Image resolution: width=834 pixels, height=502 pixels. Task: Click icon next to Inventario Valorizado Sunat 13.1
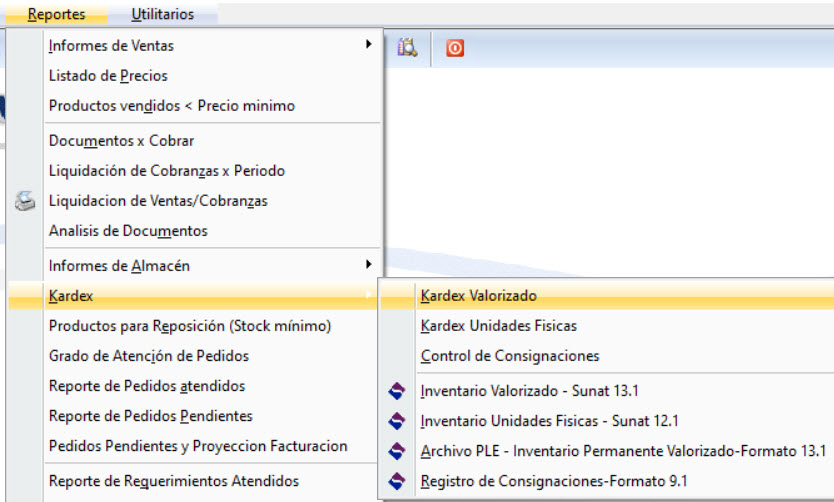pos(397,391)
